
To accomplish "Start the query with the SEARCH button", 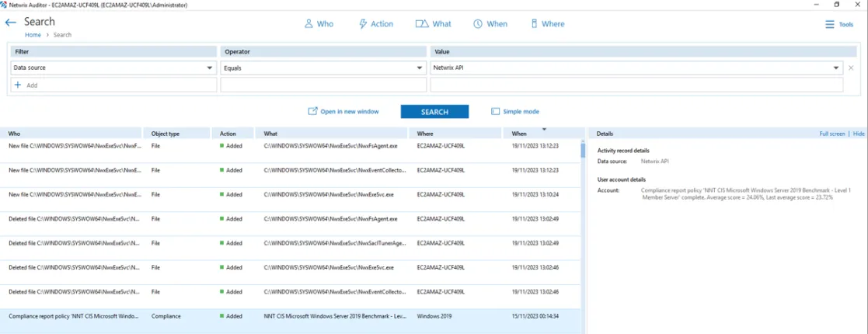I will [x=434, y=112].
